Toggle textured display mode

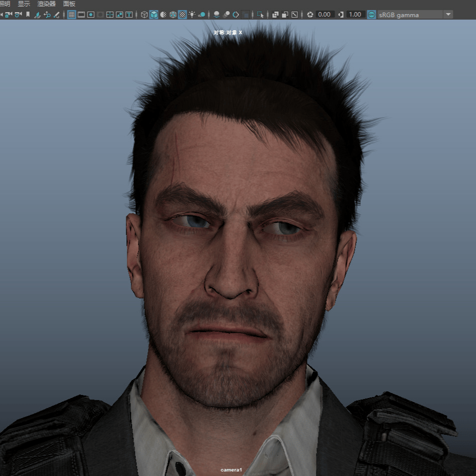182,15
